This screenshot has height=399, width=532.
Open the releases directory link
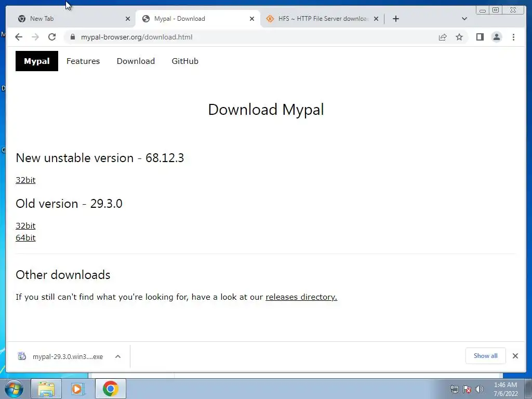pyautogui.click(x=301, y=297)
